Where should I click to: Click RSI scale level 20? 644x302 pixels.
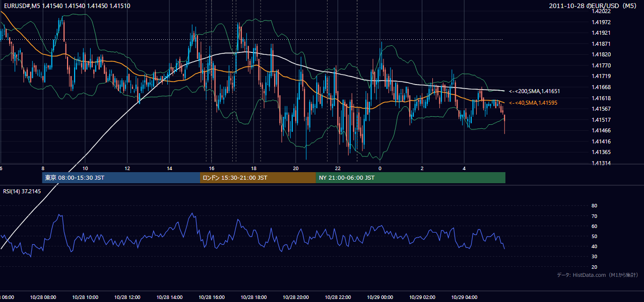(594, 267)
